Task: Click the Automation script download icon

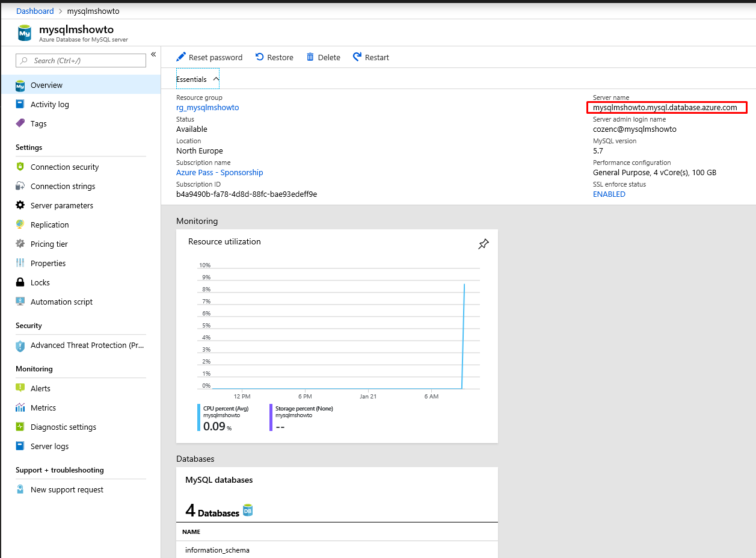Action: point(20,302)
